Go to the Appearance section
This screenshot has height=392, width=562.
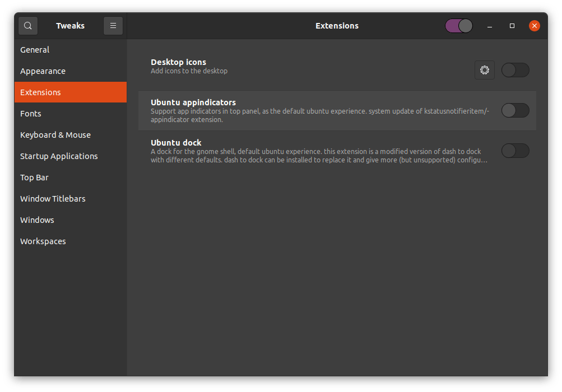tap(71, 71)
